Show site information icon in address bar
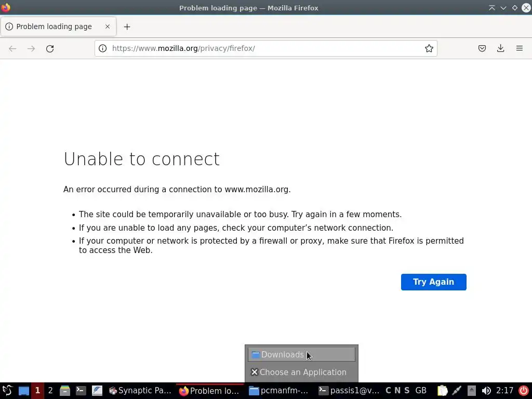This screenshot has width=532, height=399. (102, 48)
